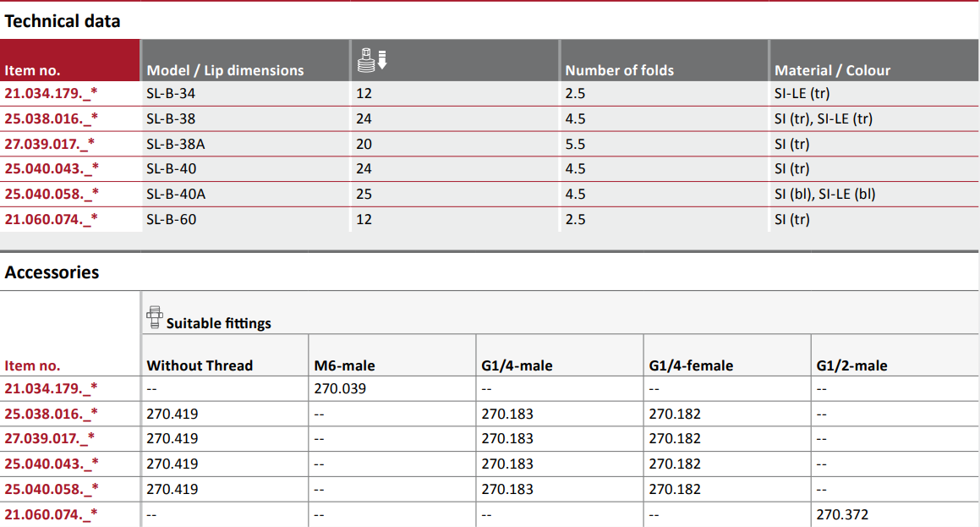This screenshot has height=527, width=980.
Task: Click item 21.060.074._* in Accessories table
Action: tap(52, 514)
